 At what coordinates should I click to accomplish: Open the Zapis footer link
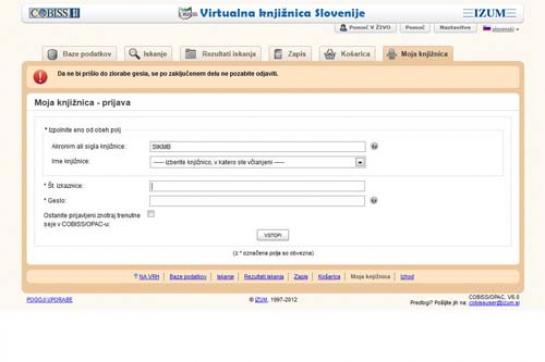tap(301, 277)
